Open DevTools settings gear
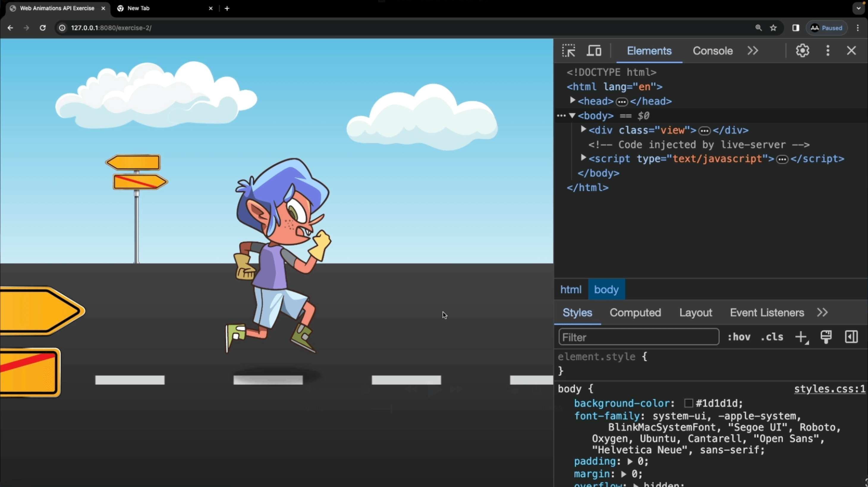 (x=802, y=51)
